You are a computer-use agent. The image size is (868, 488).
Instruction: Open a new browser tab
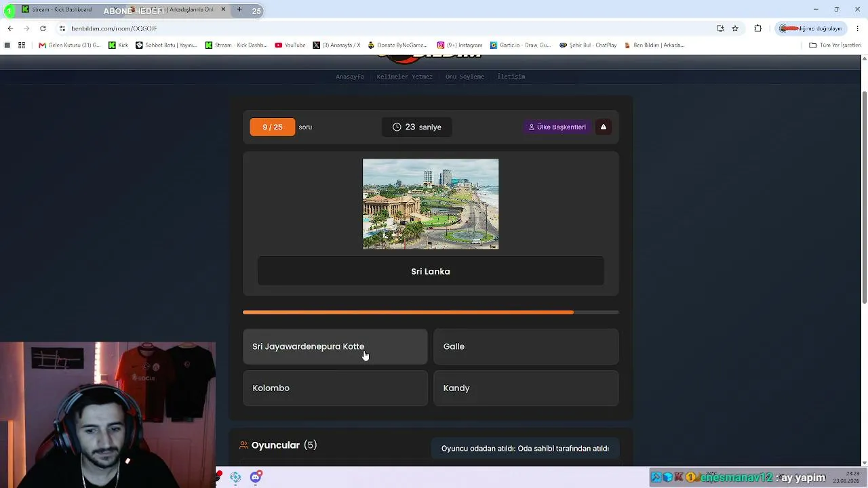point(239,10)
